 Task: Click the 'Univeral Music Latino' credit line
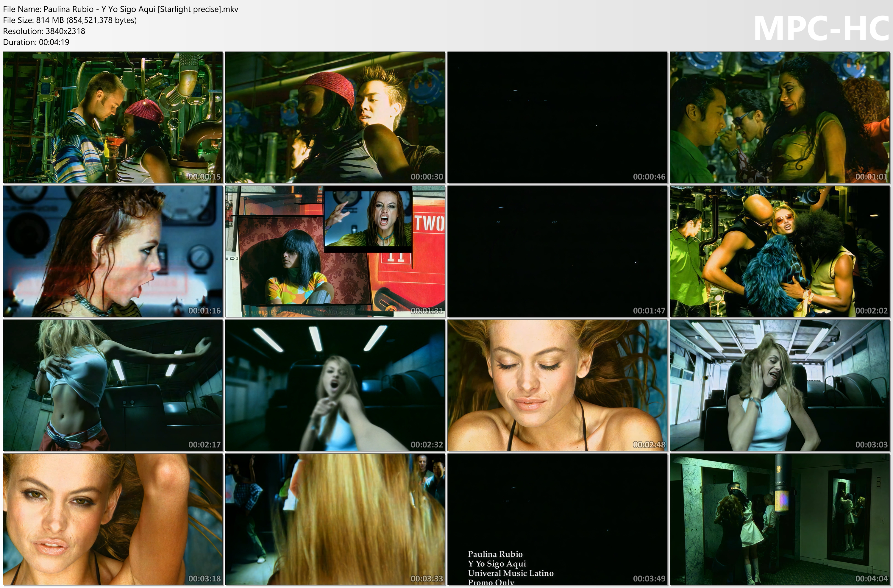511,573
